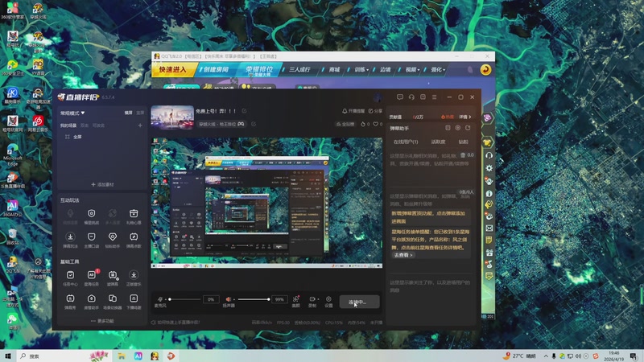
Task: Click the microphone 0% value box
Action: (211, 299)
